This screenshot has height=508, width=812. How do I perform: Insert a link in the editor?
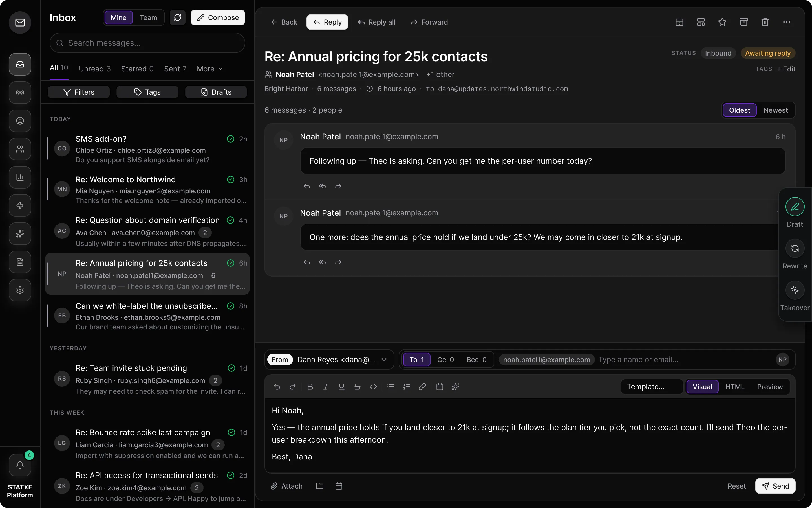[422, 387]
